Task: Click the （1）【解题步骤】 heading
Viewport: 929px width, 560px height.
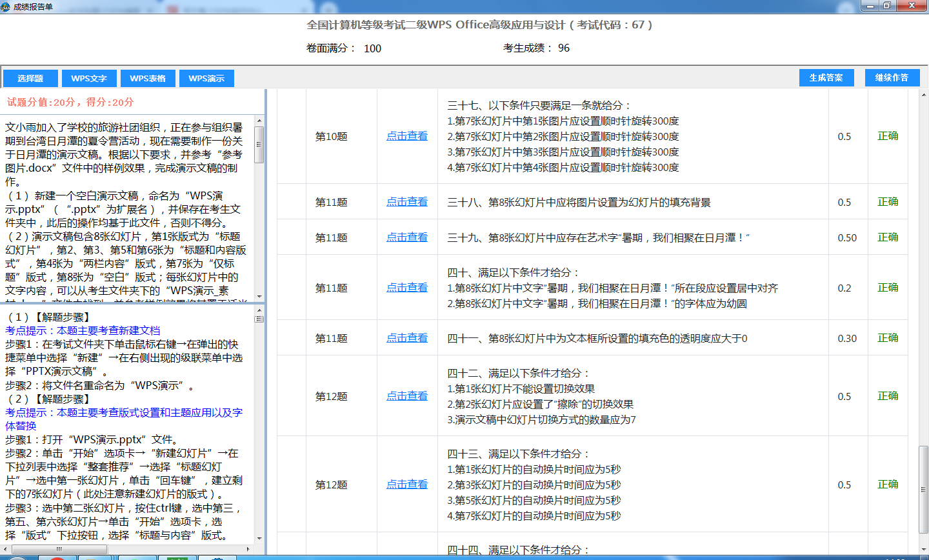Action: tap(49, 317)
